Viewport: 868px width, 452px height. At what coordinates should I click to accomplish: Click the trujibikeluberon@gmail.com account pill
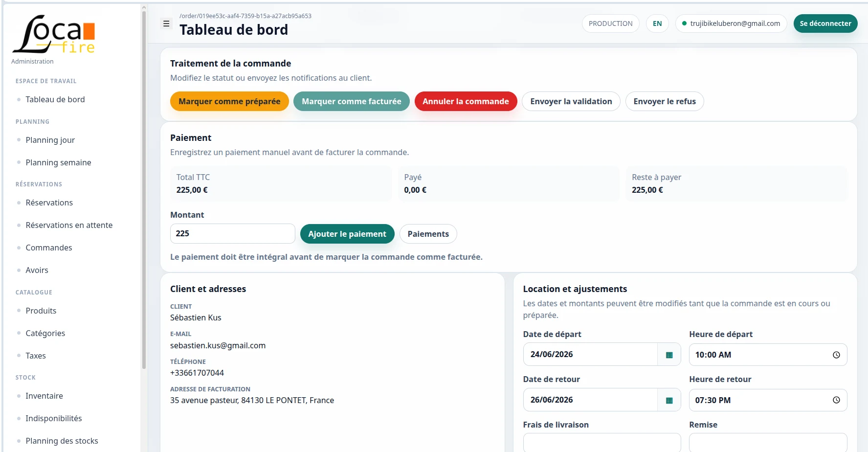(x=731, y=23)
